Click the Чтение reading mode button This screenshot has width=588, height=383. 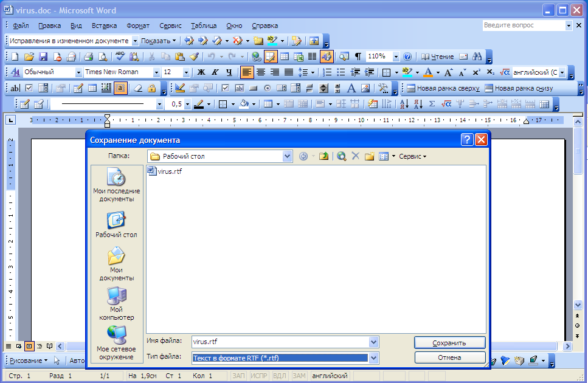(437, 57)
